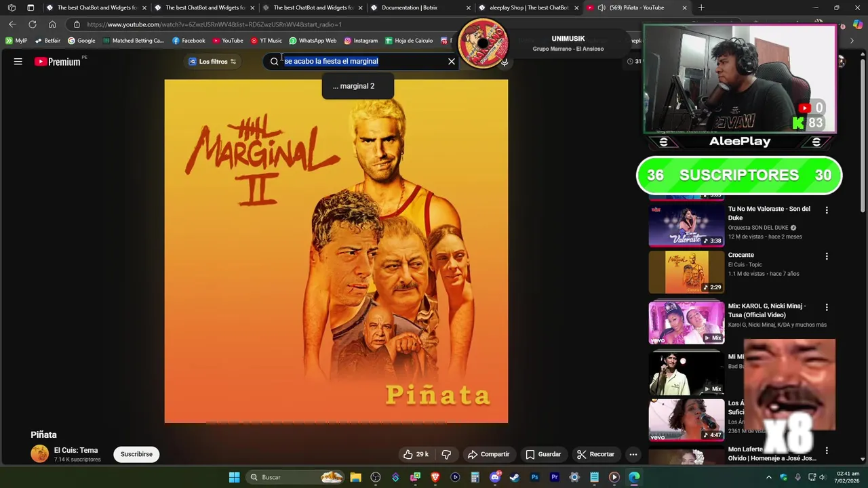Screen dimensions: 868x488
Task: Open Microsoft Edge from taskbar
Action: [634, 477]
